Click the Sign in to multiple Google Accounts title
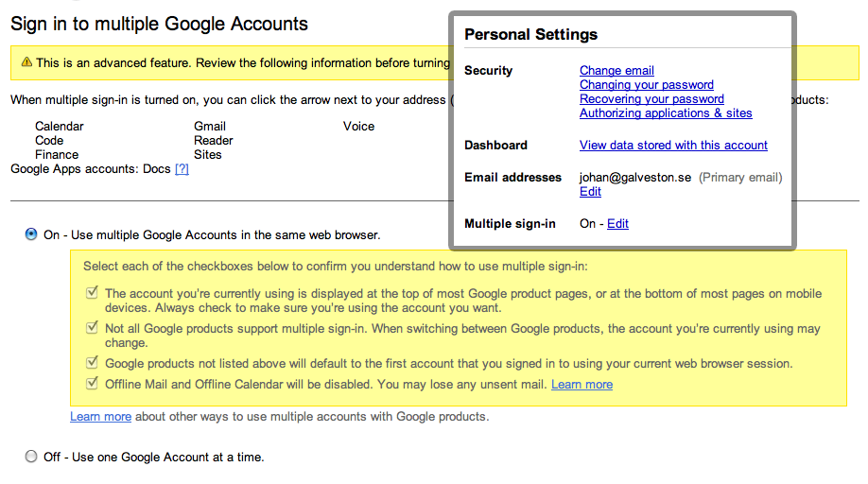 [160, 24]
